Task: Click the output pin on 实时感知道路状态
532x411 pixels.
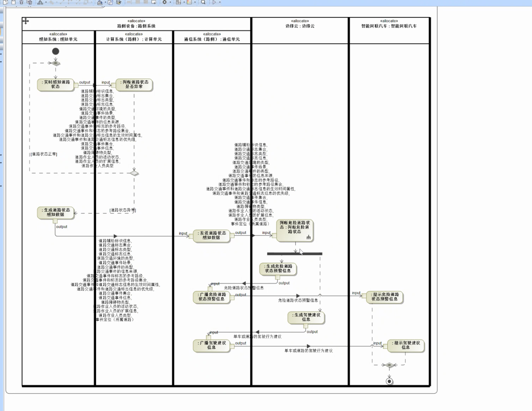Action: click(76, 85)
